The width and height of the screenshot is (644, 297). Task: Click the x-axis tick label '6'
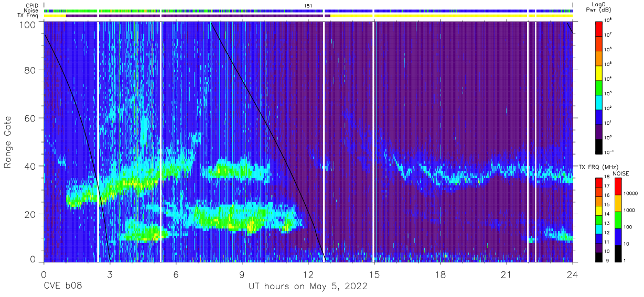click(176, 274)
